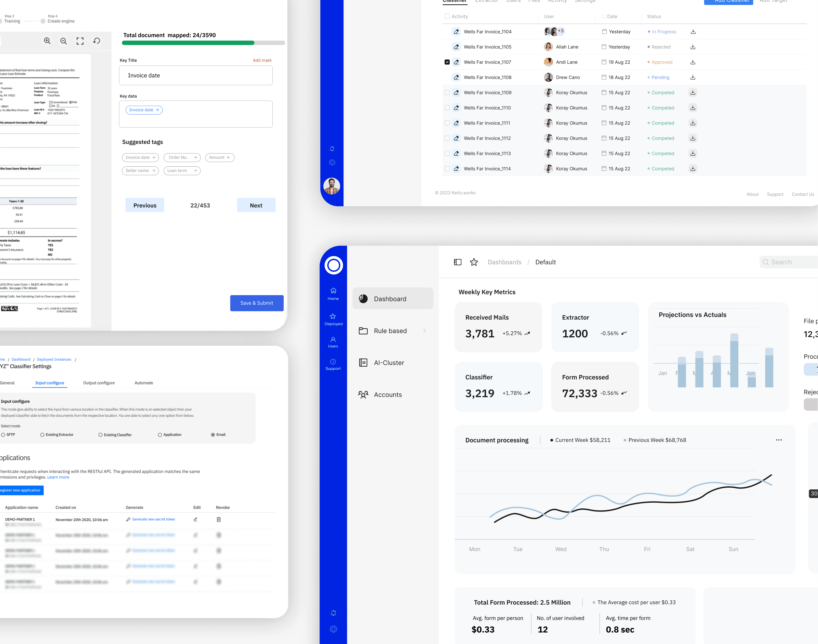Revoke DEMO-PARTNER 1 with trash icon
This screenshot has height=644, width=818.
(x=219, y=519)
